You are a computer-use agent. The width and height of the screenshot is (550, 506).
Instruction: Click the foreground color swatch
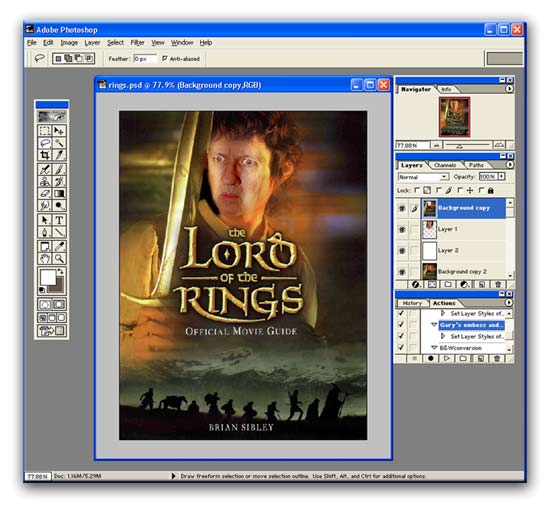click(x=48, y=278)
